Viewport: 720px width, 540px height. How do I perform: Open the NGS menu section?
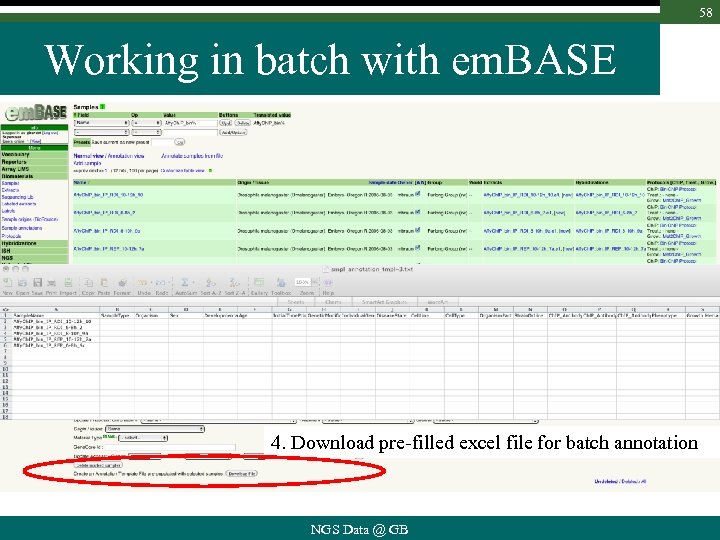(34, 258)
